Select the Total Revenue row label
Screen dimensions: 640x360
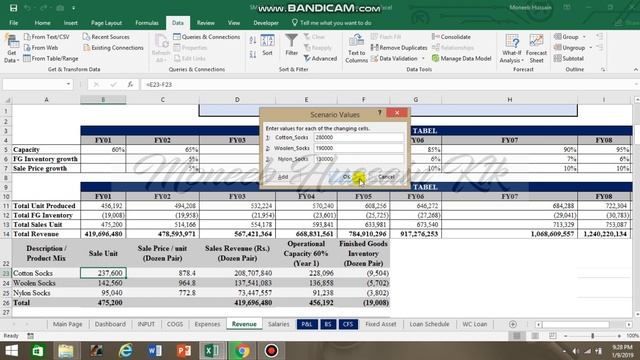pyautogui.click(x=46, y=234)
